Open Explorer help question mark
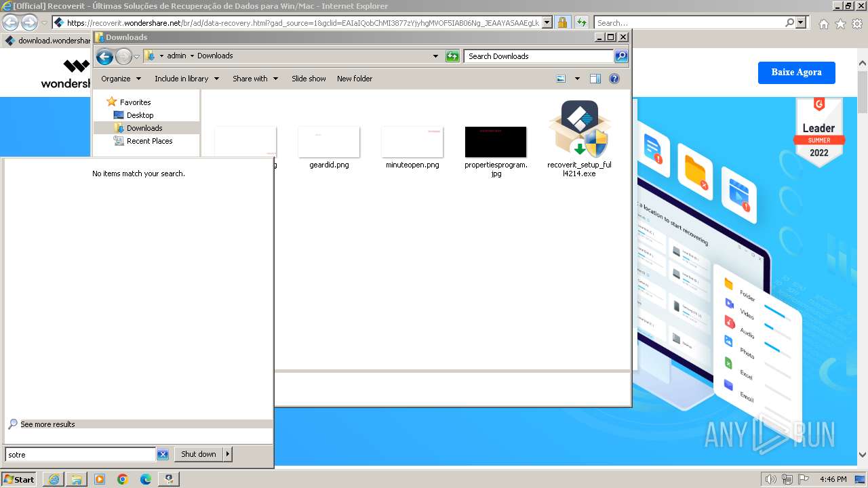The image size is (868, 488). (614, 79)
